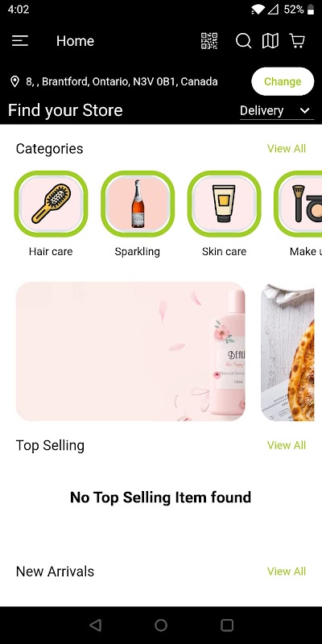322x644 pixels.
Task: Tap the QR code scanner icon
Action: coord(209,41)
